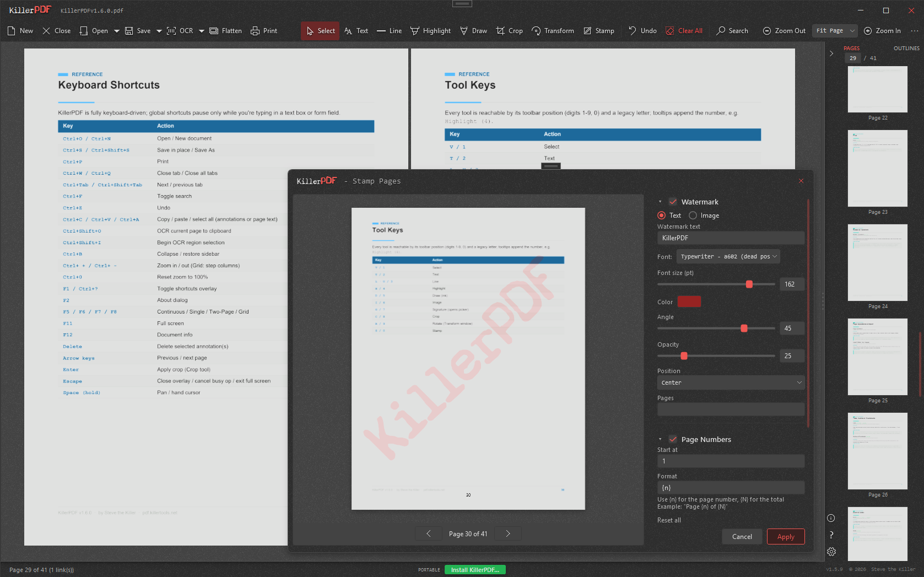The width and height of the screenshot is (924, 577).
Task: Click Install KillerPDF in status bar
Action: tap(475, 570)
